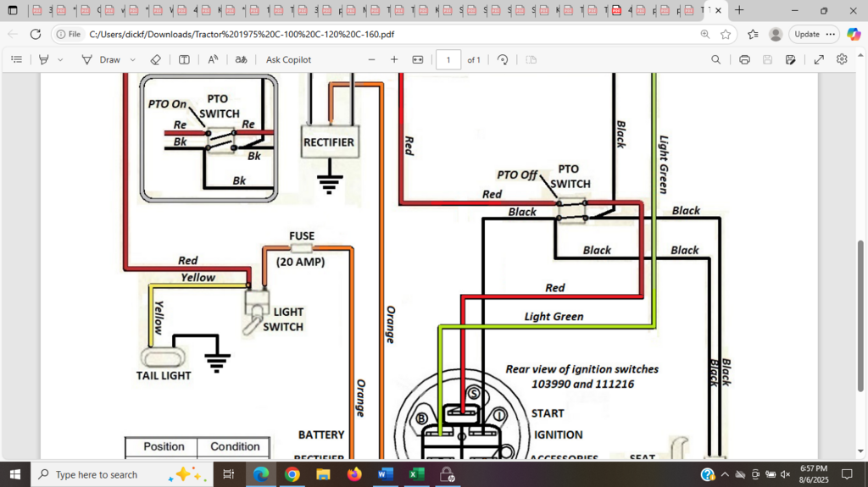Enter full screen PDF view
Viewport: 868px width, 487px height.
819,60
